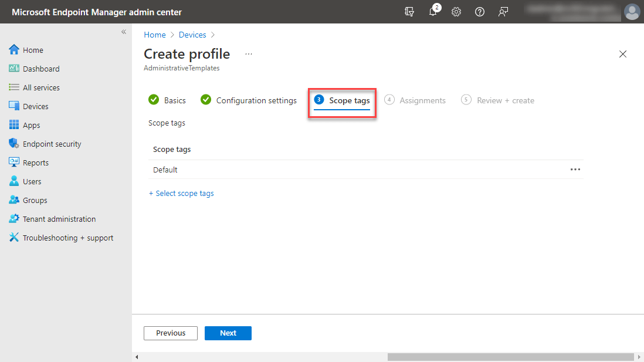The width and height of the screenshot is (644, 362).
Task: Select Endpoint security from the navigation
Action: pos(52,143)
